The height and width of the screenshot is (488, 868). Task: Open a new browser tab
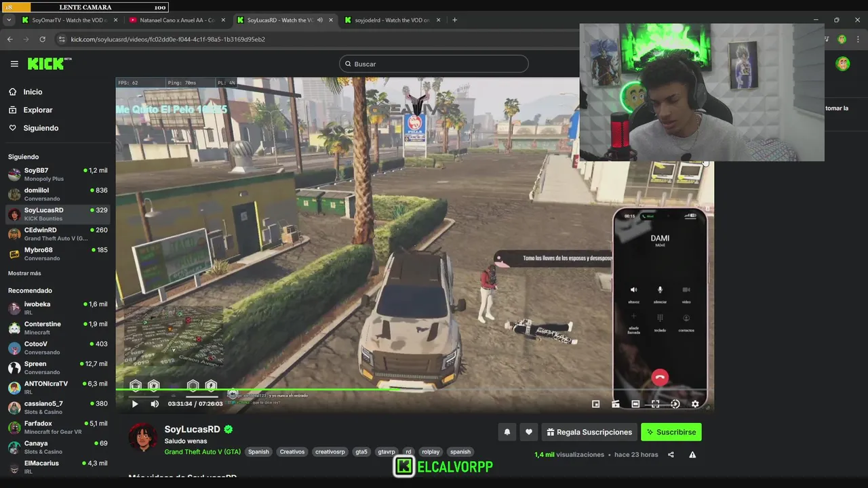pyautogui.click(x=454, y=20)
